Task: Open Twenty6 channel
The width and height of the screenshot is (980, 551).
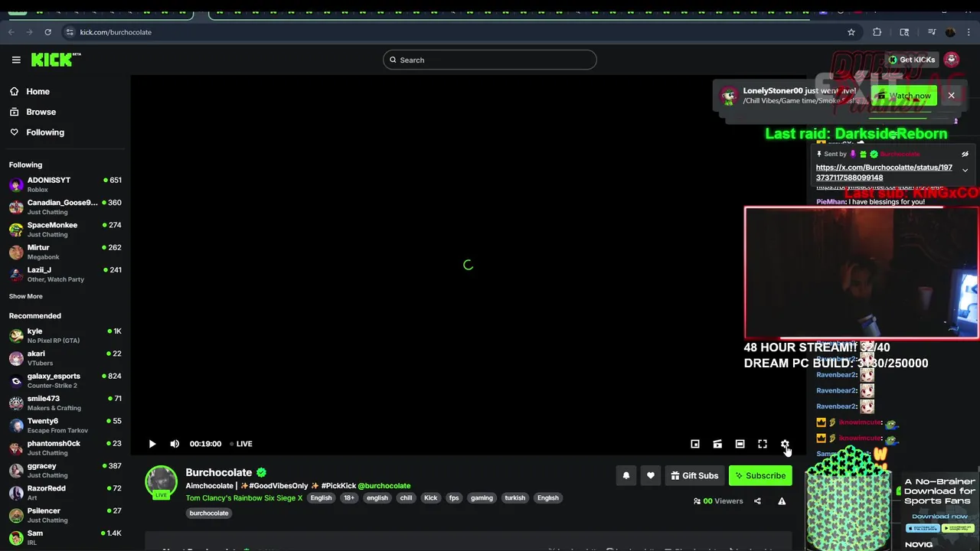Action: (65, 425)
